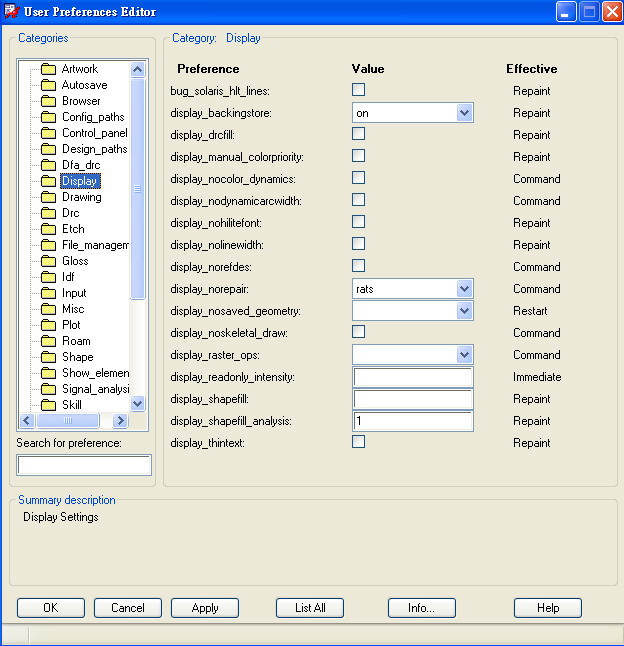Click the Signal_analysis folder icon

(x=48, y=389)
